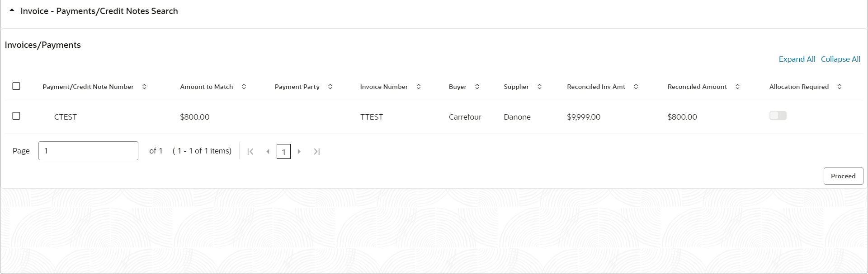The height and width of the screenshot is (274, 868).
Task: Tick the select-all header checkbox
Action: tap(16, 86)
